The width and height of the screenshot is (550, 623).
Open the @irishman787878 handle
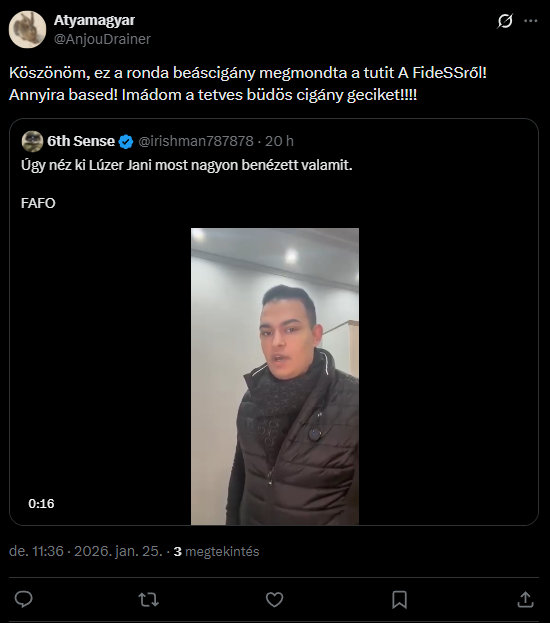tap(196, 141)
